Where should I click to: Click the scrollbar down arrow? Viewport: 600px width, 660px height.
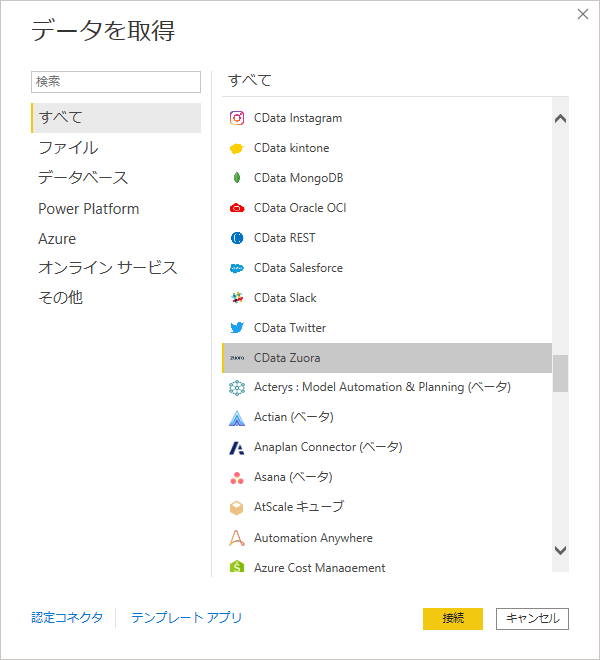(560, 550)
